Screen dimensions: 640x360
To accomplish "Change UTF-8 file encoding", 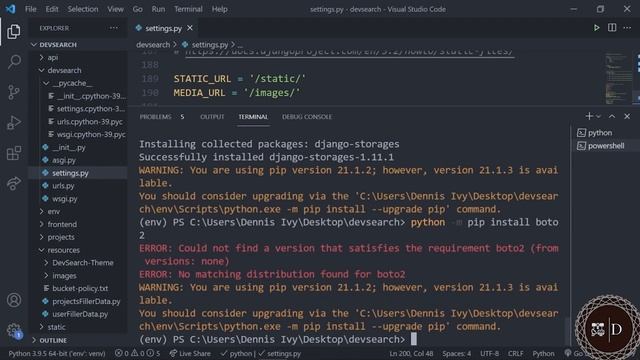I will point(489,353).
